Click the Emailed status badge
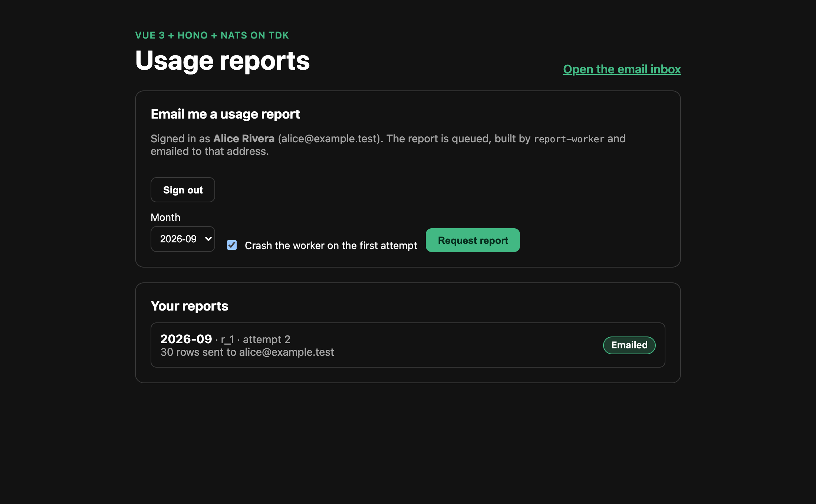 point(629,345)
